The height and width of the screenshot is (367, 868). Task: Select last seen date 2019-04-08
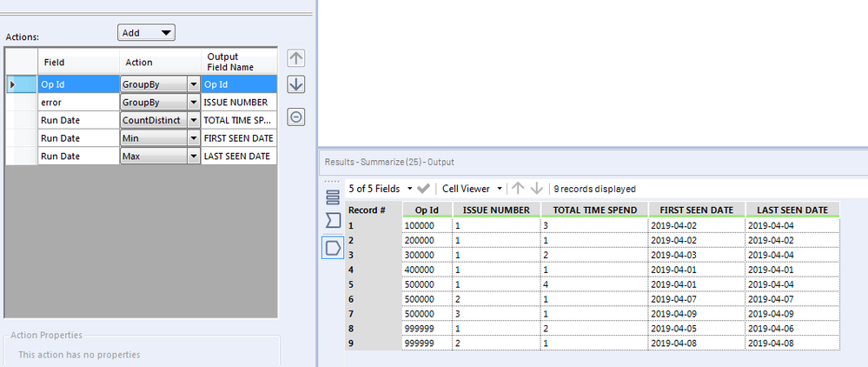point(793,344)
